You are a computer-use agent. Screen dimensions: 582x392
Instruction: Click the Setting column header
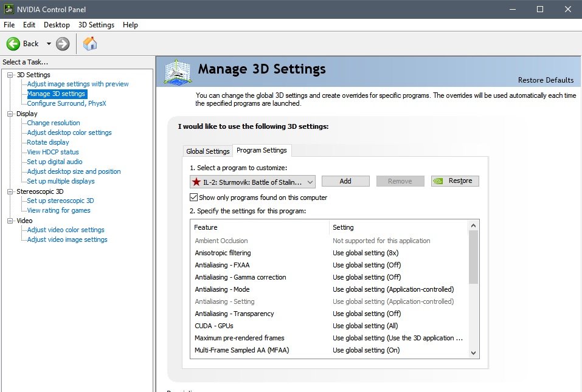399,227
